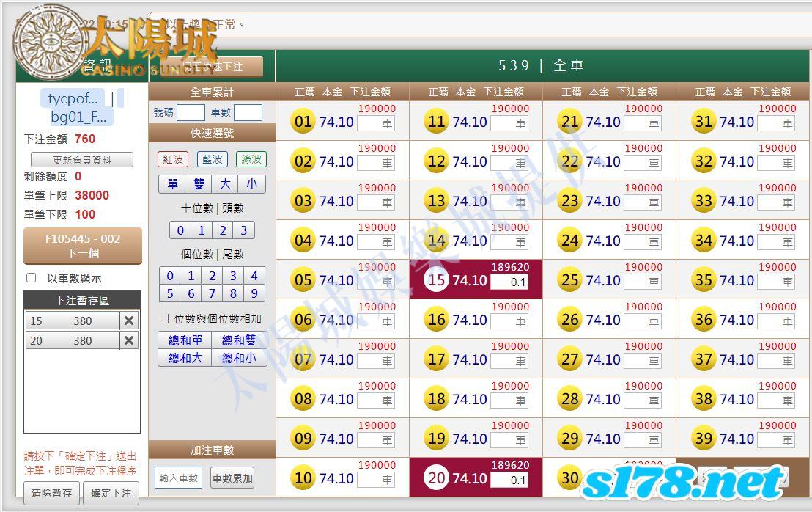This screenshot has height=512, width=812.
Task: Select number ball 05
Action: [x=303, y=279]
